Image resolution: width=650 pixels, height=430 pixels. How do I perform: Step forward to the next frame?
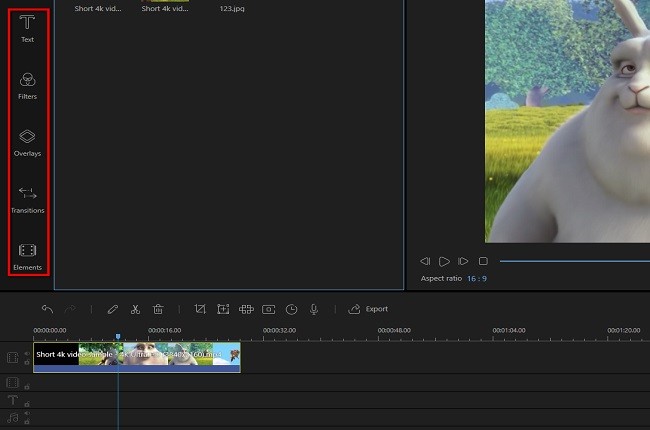click(x=463, y=261)
